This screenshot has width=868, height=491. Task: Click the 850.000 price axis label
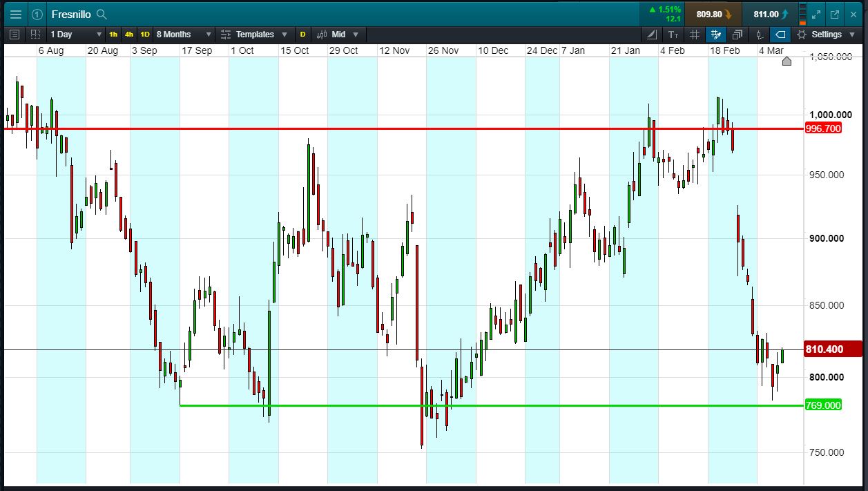click(827, 305)
